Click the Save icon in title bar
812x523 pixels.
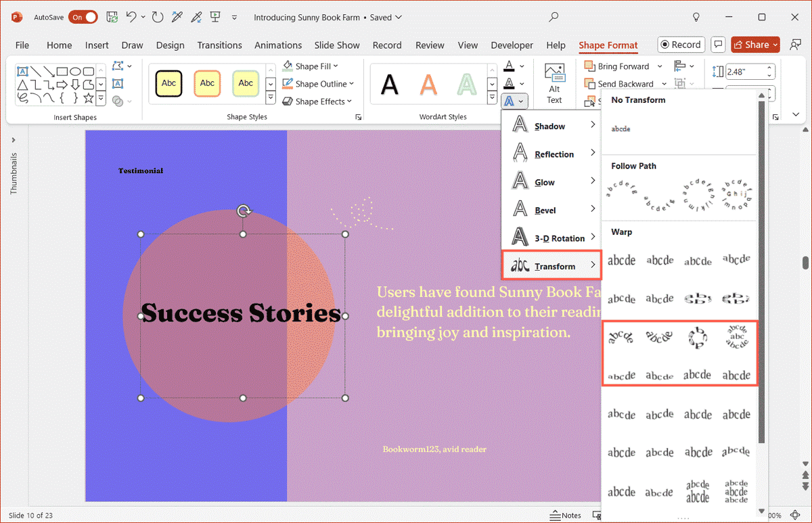(112, 17)
